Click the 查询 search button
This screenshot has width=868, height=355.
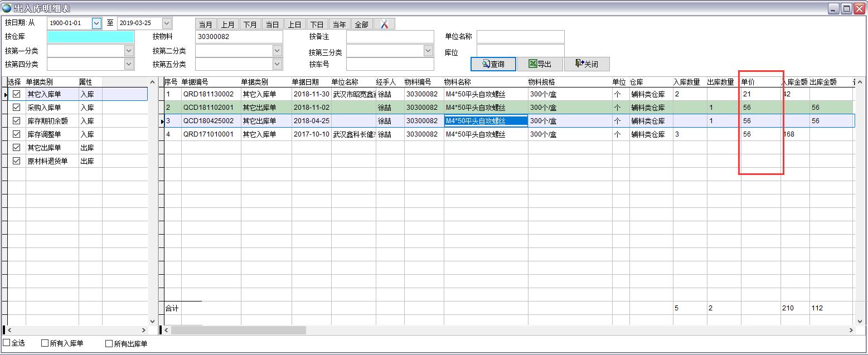pyautogui.click(x=493, y=64)
